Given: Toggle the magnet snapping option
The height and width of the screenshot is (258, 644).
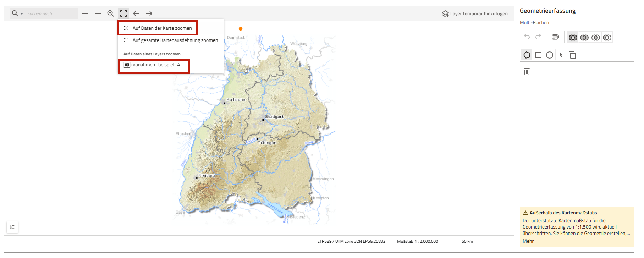Looking at the screenshot, I should pyautogui.click(x=556, y=37).
